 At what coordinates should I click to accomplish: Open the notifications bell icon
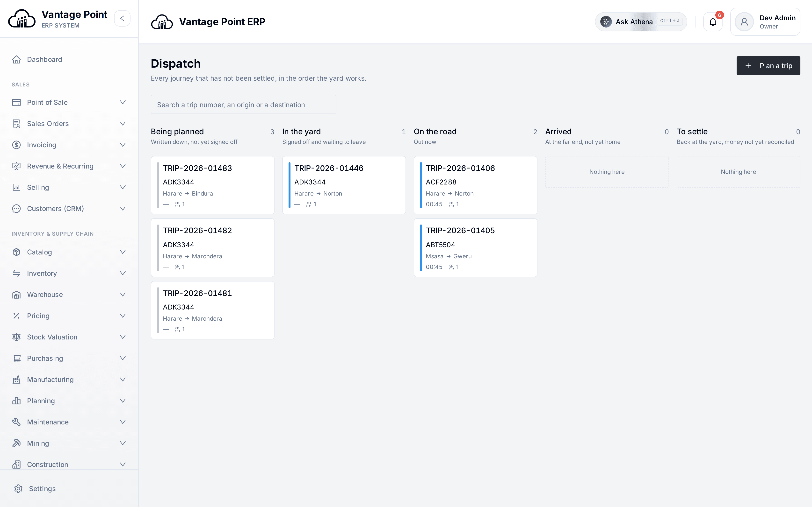tap(713, 22)
